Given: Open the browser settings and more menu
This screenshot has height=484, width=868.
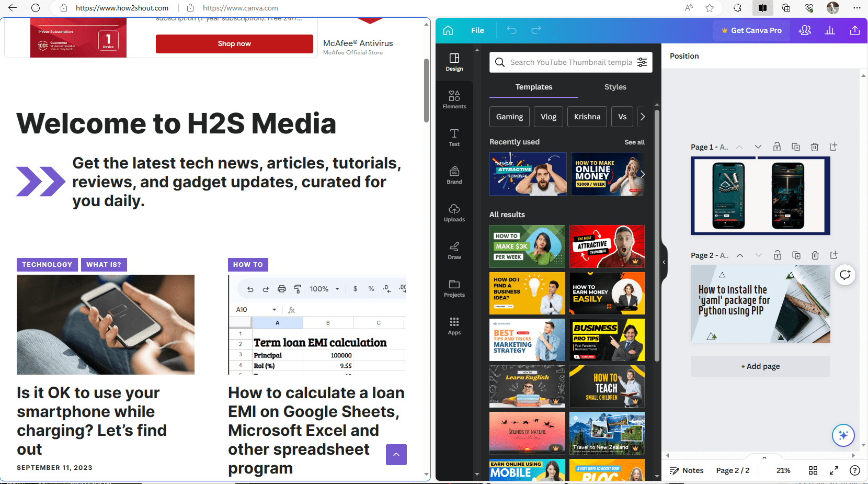Looking at the screenshot, I should coord(856,8).
